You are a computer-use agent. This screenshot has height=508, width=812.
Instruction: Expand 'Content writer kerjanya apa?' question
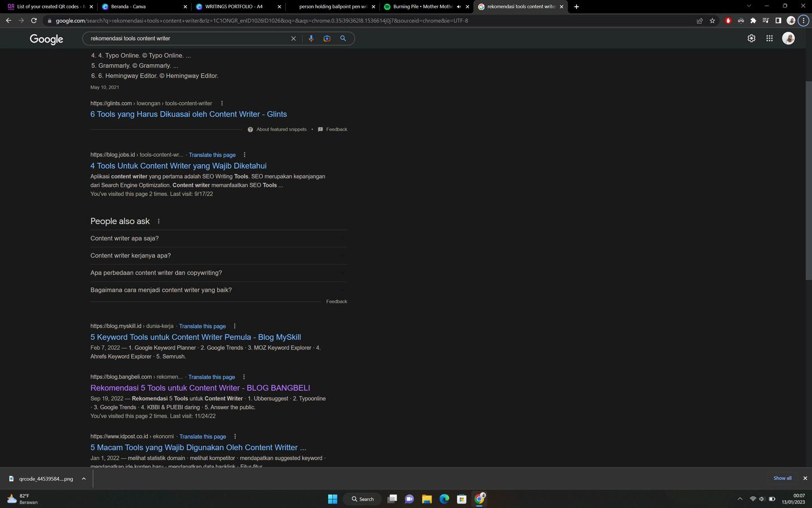[219, 256]
